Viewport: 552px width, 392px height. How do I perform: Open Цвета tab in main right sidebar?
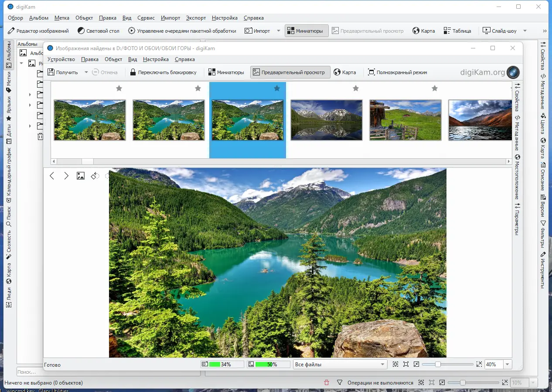click(543, 124)
